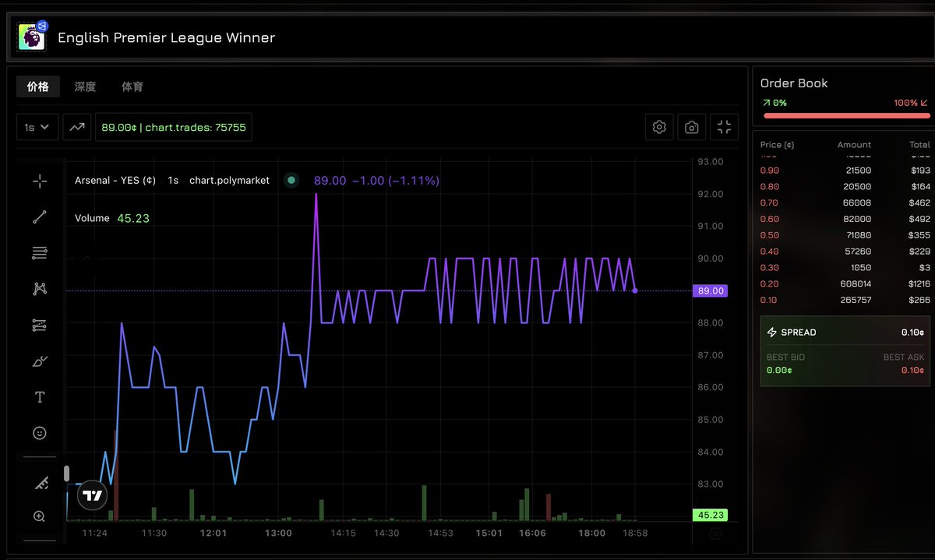This screenshot has width=935, height=560.
Task: Click the 0% buy percentage label
Action: point(774,103)
